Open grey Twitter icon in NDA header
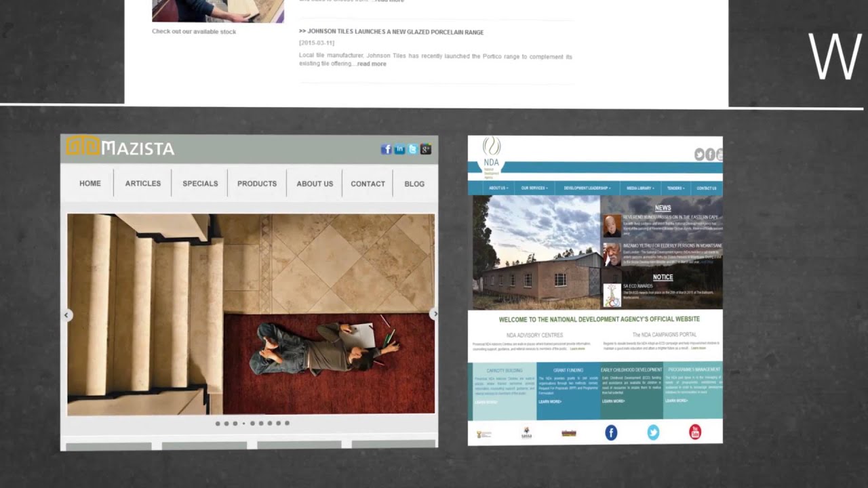Viewport: 868px width, 488px height. 699,155
